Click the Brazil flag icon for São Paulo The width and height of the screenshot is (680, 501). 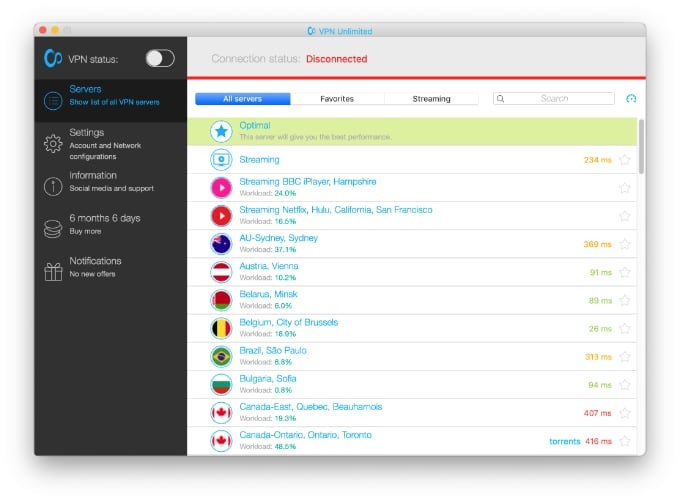pos(221,357)
